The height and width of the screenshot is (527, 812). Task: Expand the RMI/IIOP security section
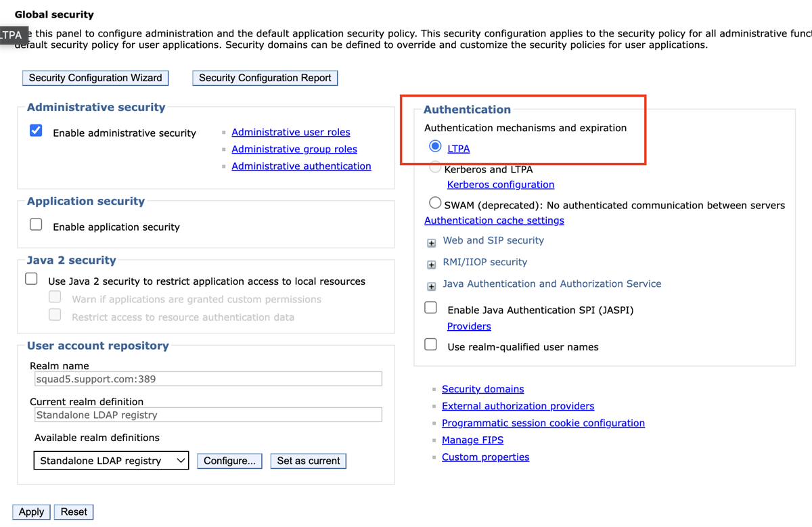(x=431, y=265)
